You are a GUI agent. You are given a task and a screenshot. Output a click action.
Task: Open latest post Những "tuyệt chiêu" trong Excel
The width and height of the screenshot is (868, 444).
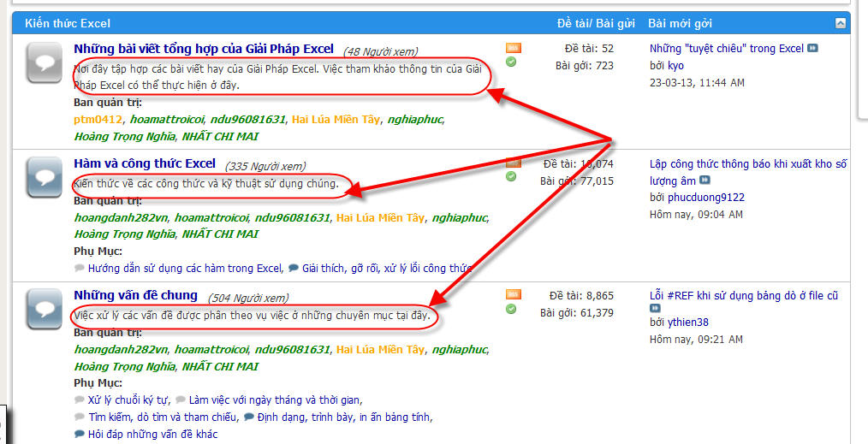click(726, 49)
